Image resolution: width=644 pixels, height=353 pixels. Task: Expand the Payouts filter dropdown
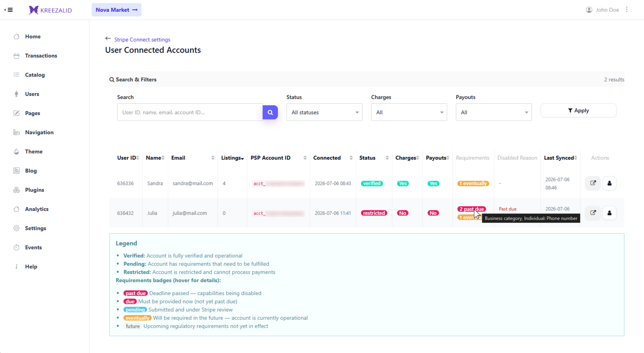tap(493, 112)
